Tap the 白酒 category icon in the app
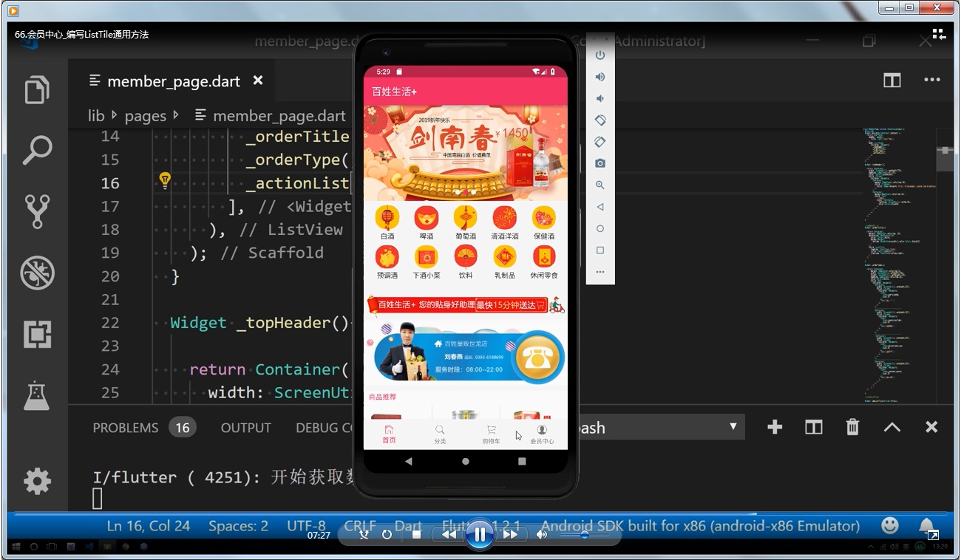The height and width of the screenshot is (560, 961). tap(387, 218)
